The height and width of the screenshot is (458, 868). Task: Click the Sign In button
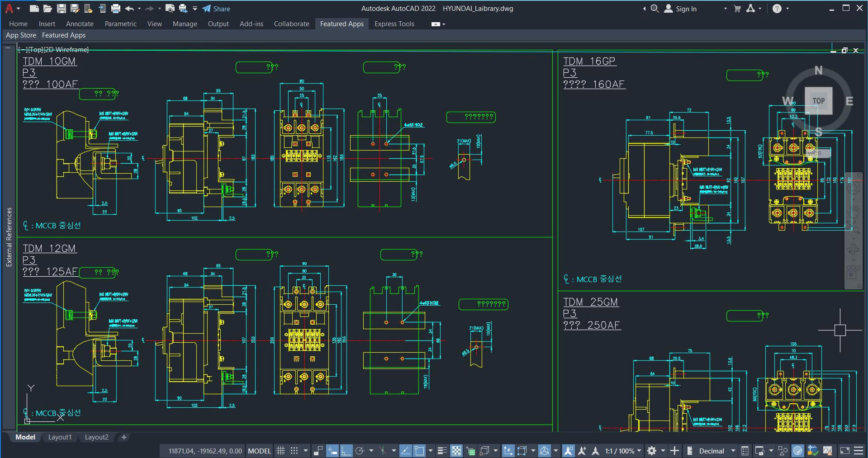click(680, 9)
